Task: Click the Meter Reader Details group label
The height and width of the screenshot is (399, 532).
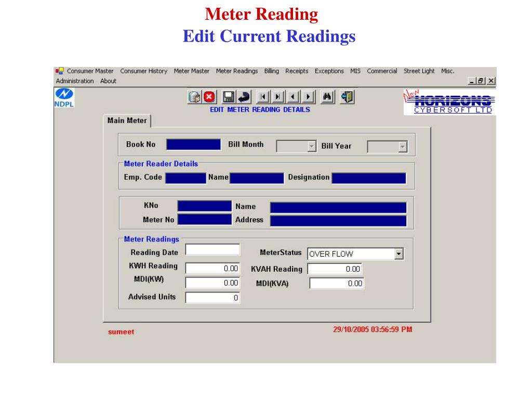Action: (x=161, y=164)
